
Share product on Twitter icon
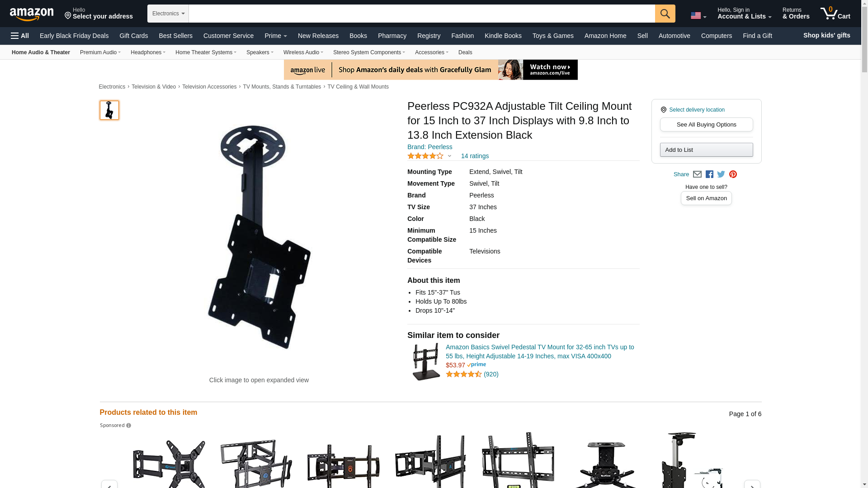(x=721, y=174)
